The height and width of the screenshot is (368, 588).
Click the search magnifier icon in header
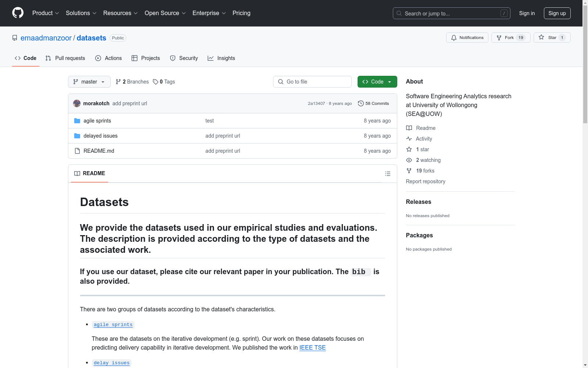coord(399,13)
